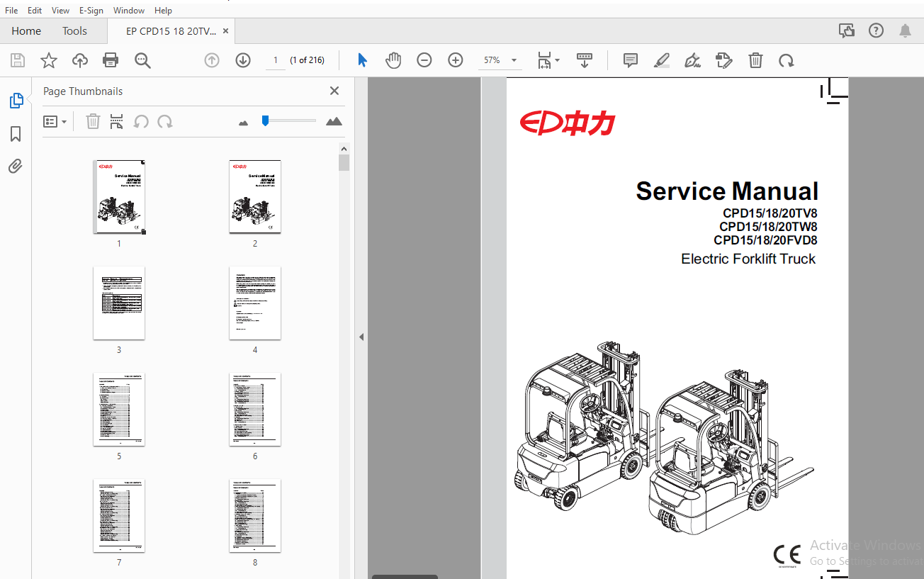Rotate view with the circular arrow
Image resolution: width=924 pixels, height=579 pixels.
click(787, 61)
